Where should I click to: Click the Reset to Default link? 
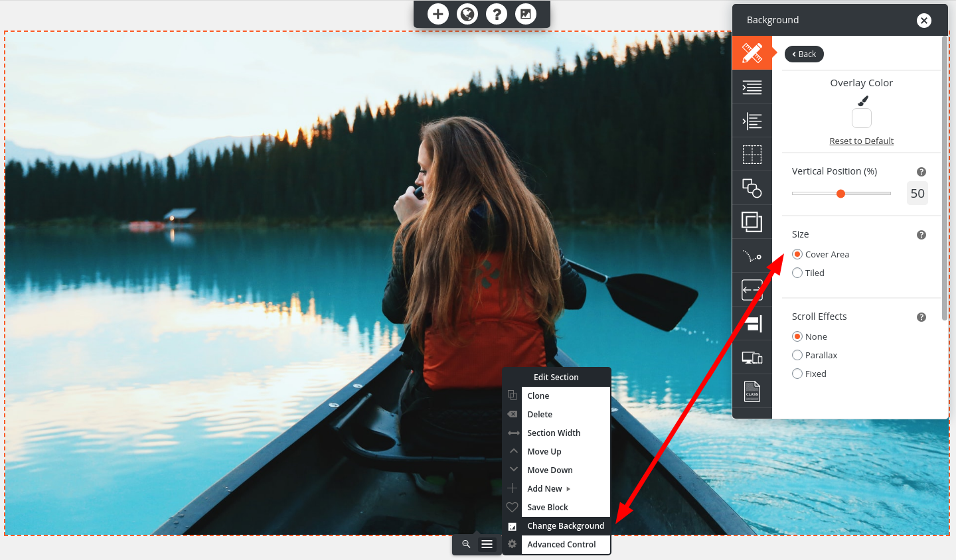pyautogui.click(x=861, y=141)
